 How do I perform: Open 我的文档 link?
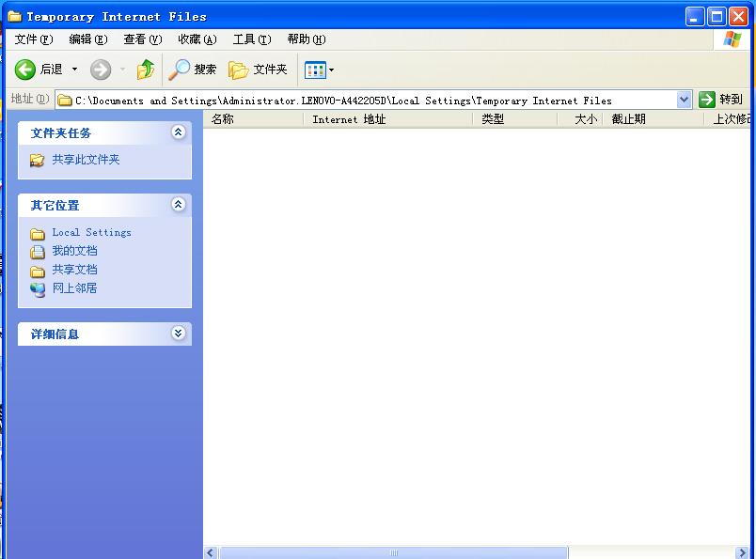74,251
